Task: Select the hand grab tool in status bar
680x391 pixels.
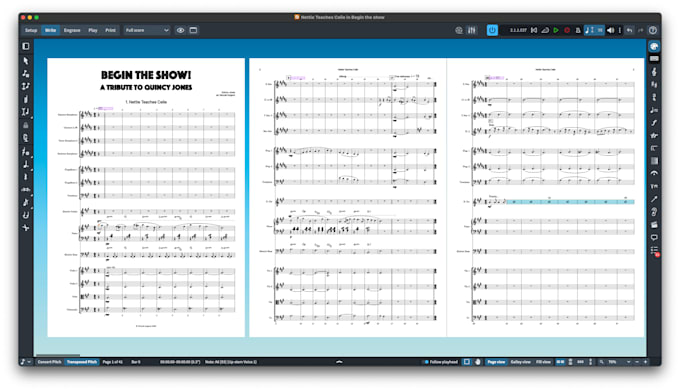Action: pyautogui.click(x=477, y=362)
